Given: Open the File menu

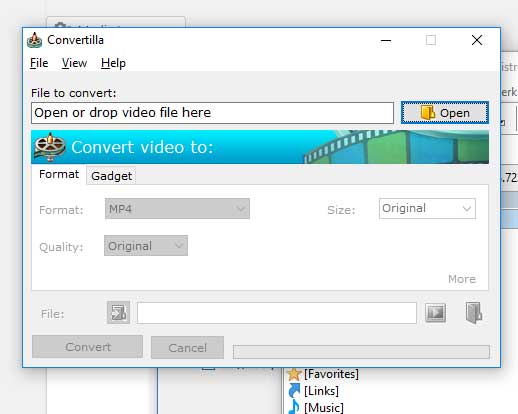Looking at the screenshot, I should click(x=39, y=63).
